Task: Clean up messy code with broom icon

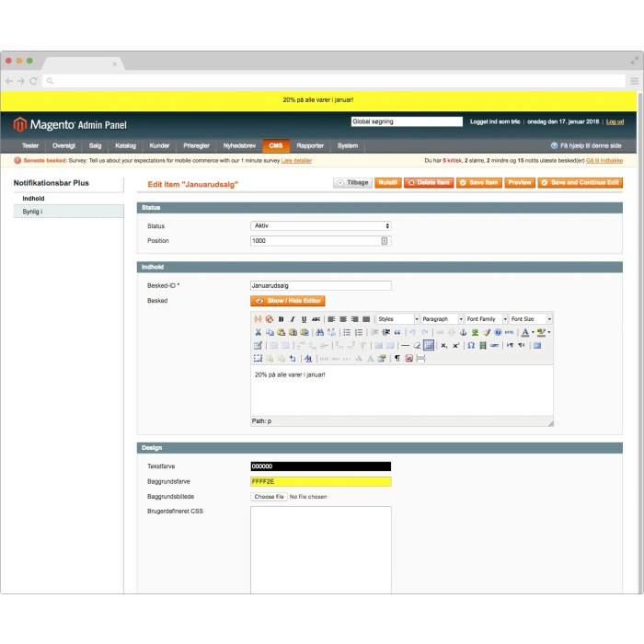Action: tap(487, 332)
